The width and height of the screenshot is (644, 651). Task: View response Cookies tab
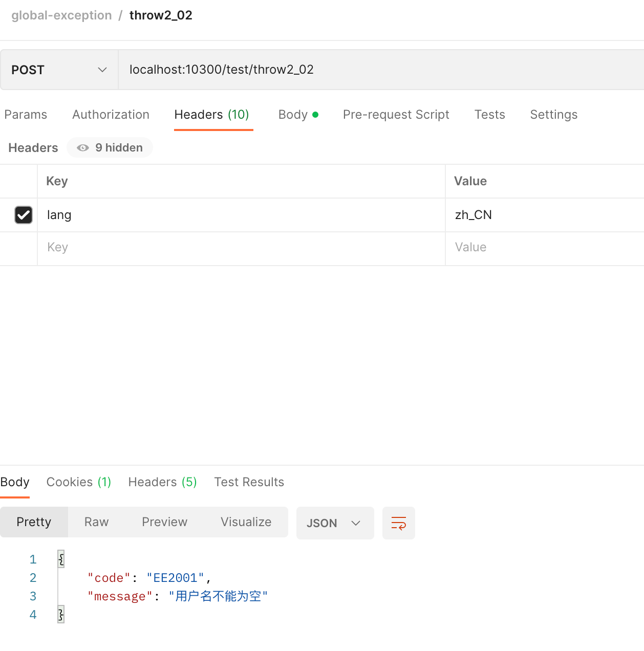78,482
